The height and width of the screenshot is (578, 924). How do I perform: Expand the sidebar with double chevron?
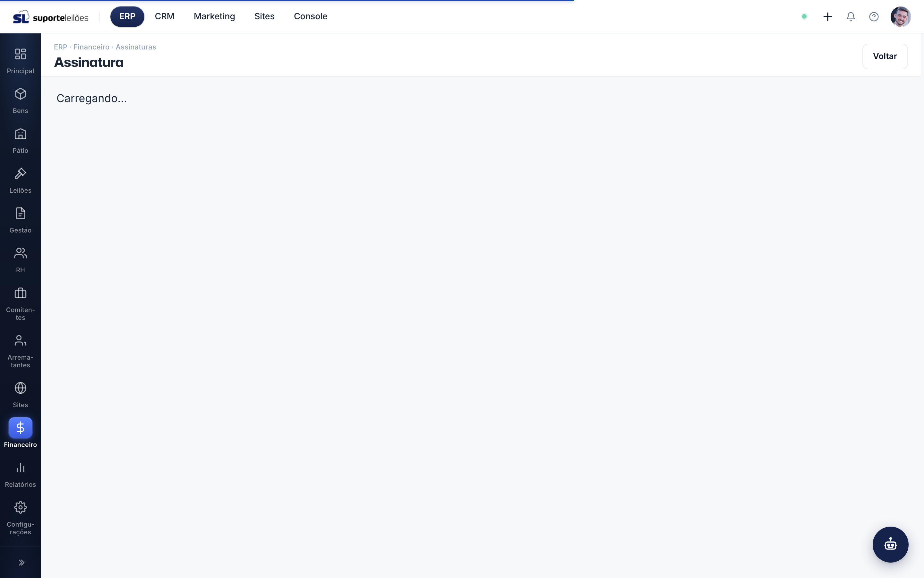pyautogui.click(x=21, y=562)
